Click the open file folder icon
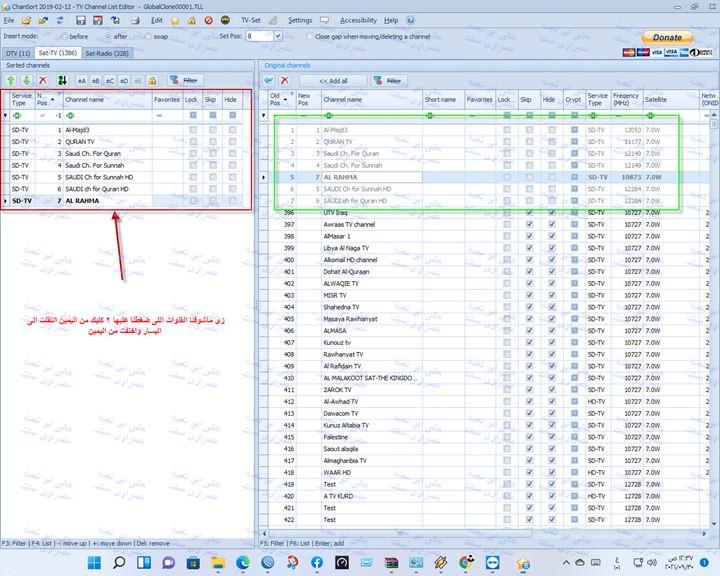 pos(26,21)
